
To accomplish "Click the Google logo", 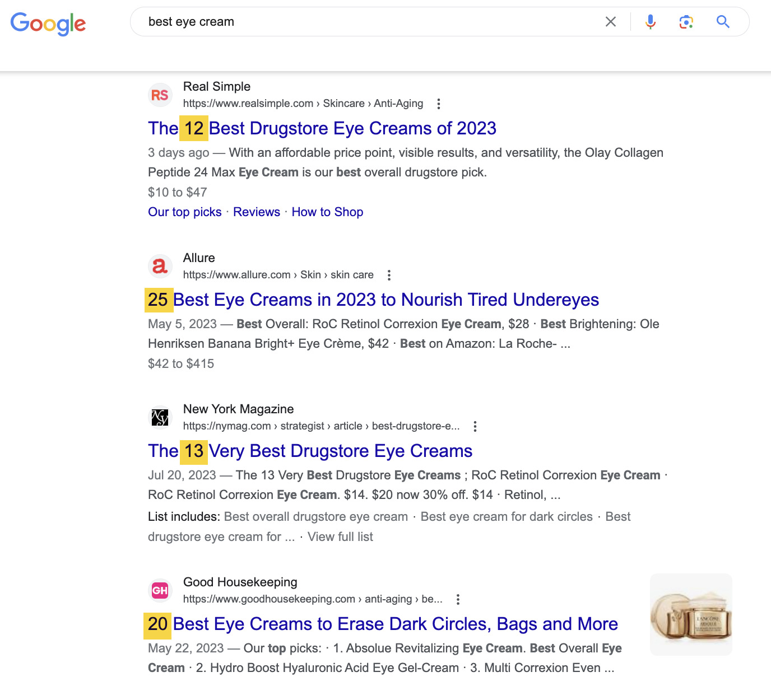I will pos(48,23).
